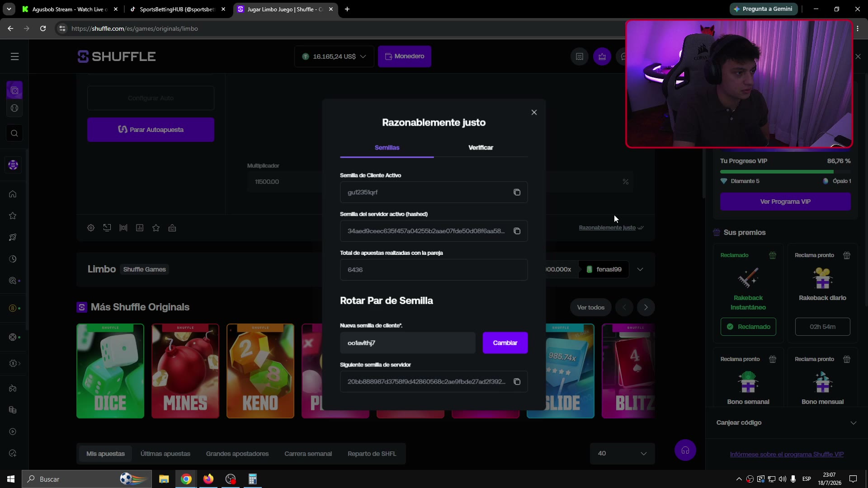Screen dimensions: 868x488
Task: Copy the active hashed server seed
Action: point(517,231)
